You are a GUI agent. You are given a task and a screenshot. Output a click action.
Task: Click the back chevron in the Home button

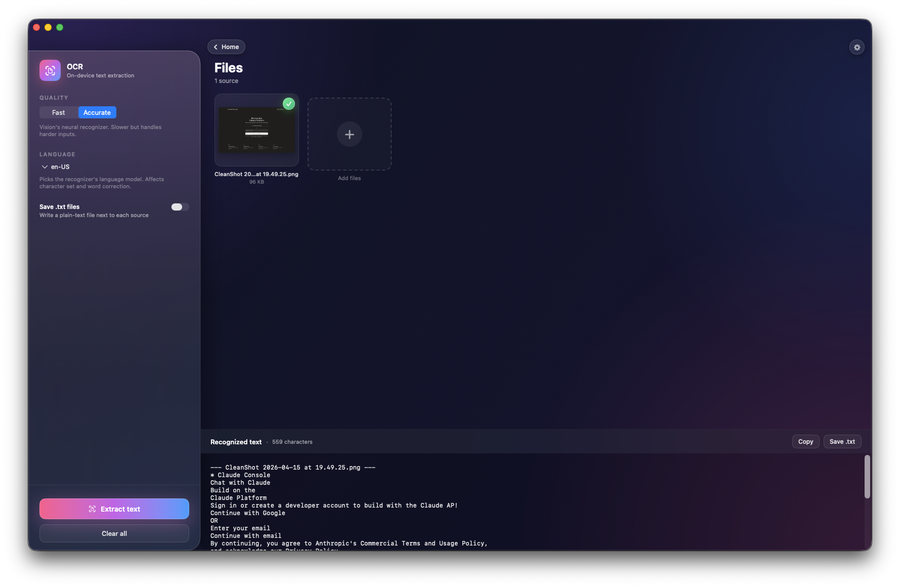pos(216,47)
